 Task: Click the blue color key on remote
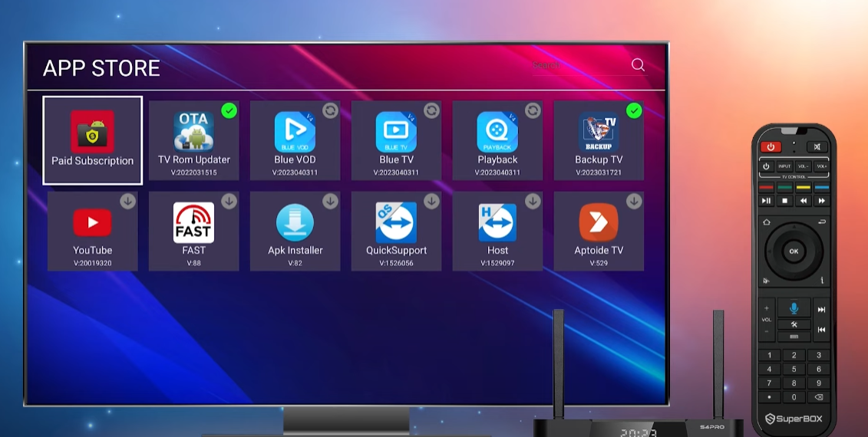[821, 187]
